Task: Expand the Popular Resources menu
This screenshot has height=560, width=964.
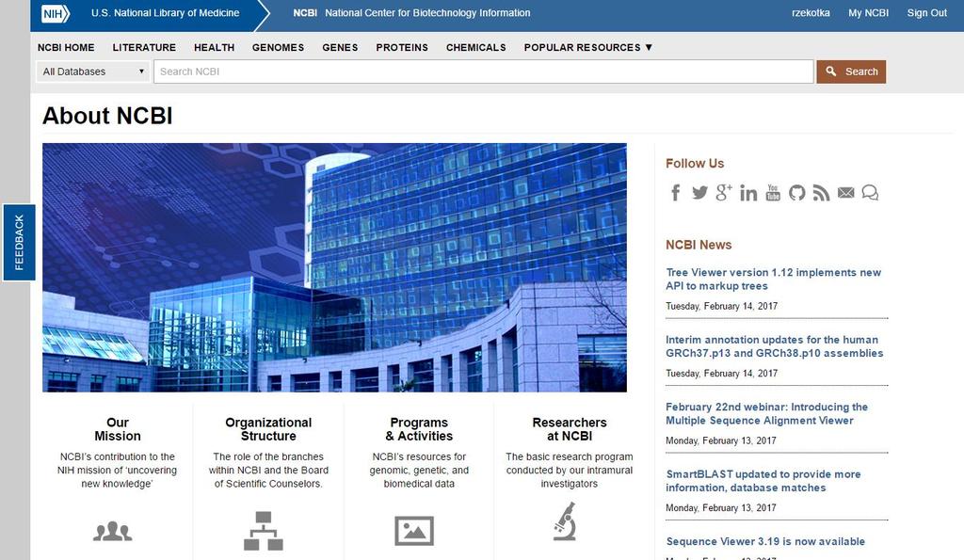Action: tap(587, 47)
